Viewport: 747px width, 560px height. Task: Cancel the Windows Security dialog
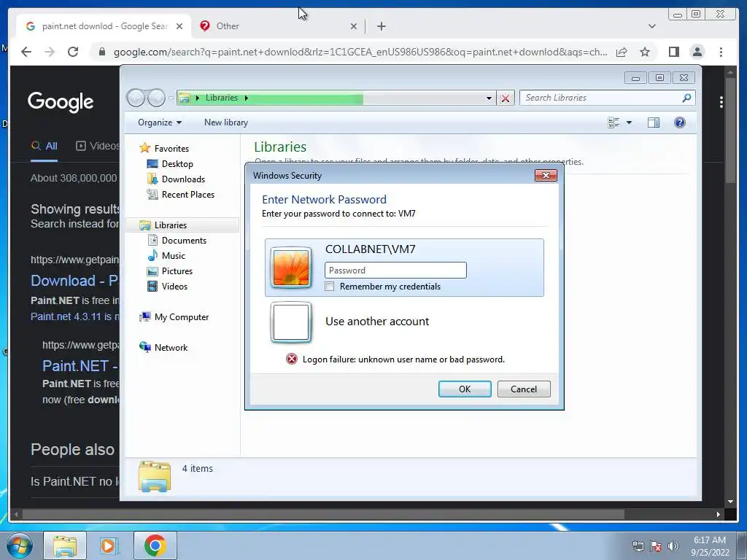(x=524, y=389)
